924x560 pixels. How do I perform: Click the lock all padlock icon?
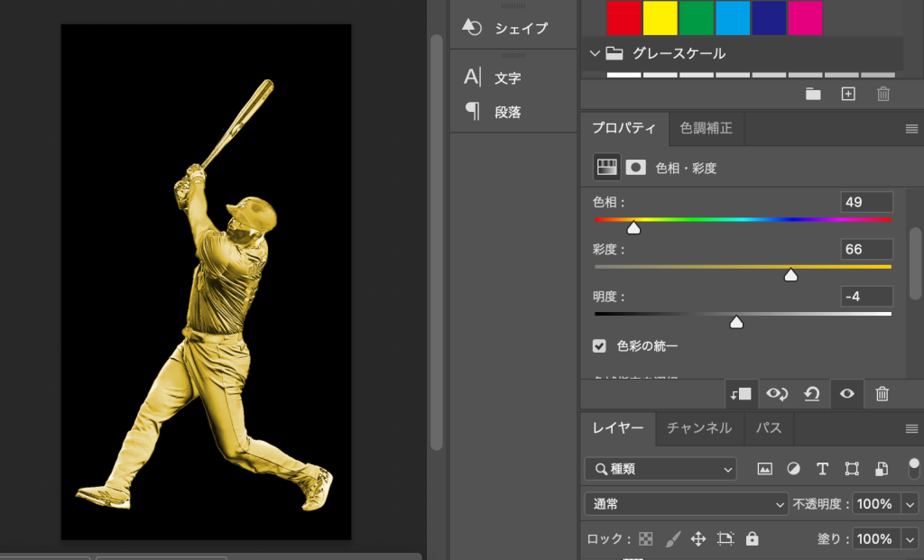point(753,539)
